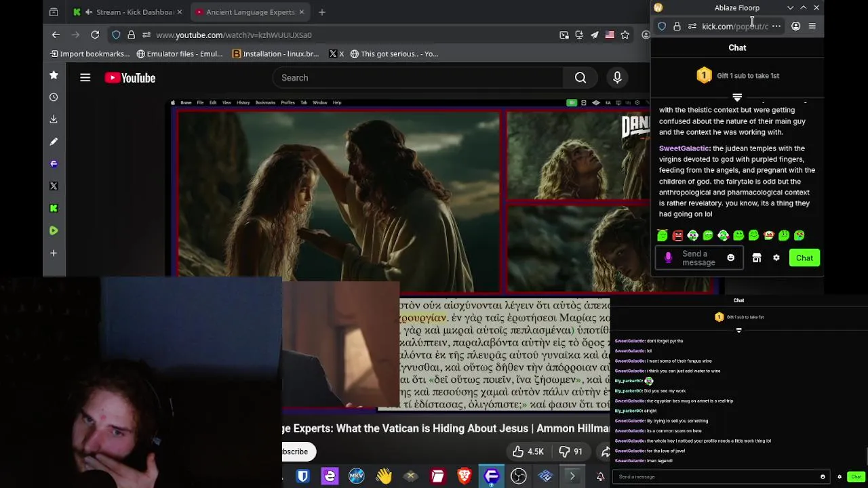Open settings gear in lower chat
The image size is (868, 488).
pos(840,476)
